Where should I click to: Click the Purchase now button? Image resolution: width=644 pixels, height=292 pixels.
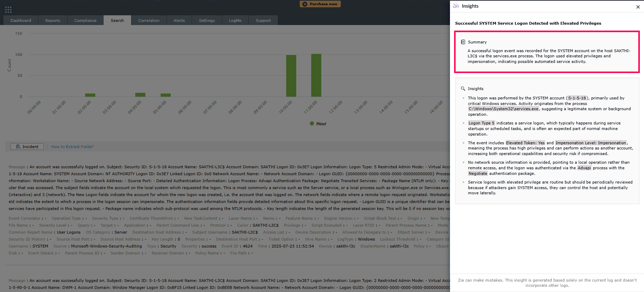320,4
